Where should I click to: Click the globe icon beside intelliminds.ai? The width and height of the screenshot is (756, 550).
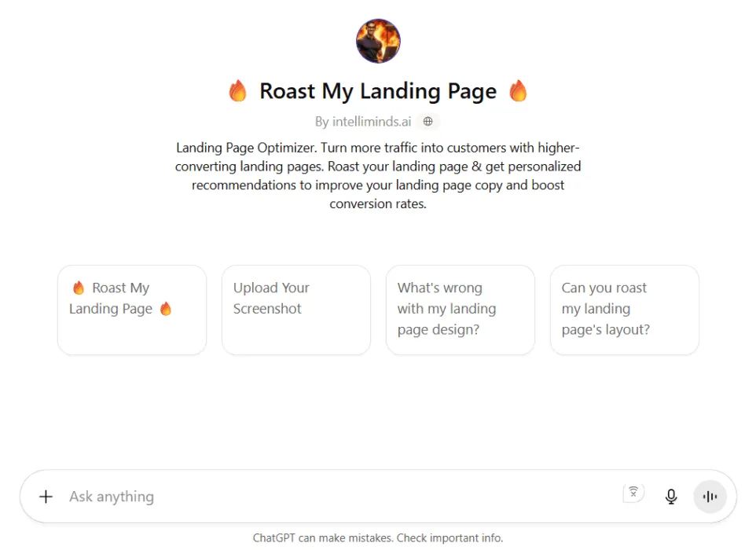tap(428, 122)
